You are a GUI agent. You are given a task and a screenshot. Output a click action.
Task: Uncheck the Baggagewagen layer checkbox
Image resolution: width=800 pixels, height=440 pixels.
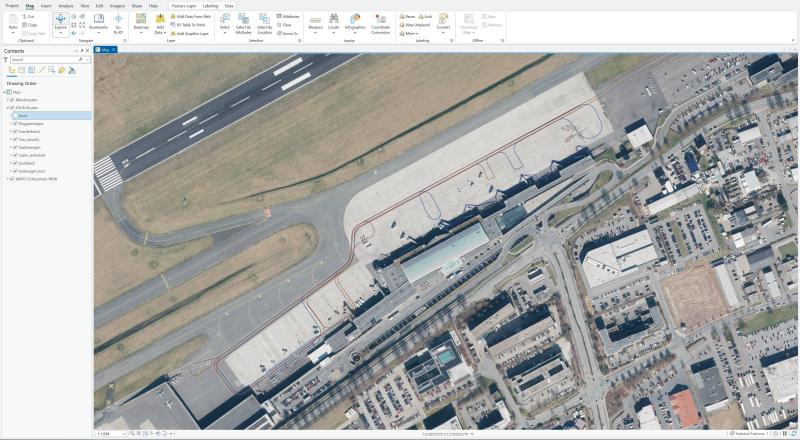pyautogui.click(x=16, y=124)
